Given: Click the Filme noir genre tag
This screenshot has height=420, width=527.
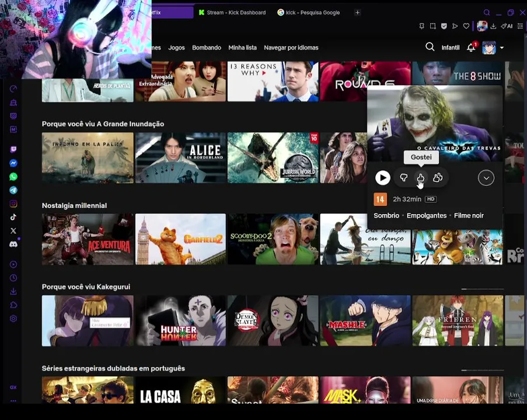Looking at the screenshot, I should [x=469, y=215].
